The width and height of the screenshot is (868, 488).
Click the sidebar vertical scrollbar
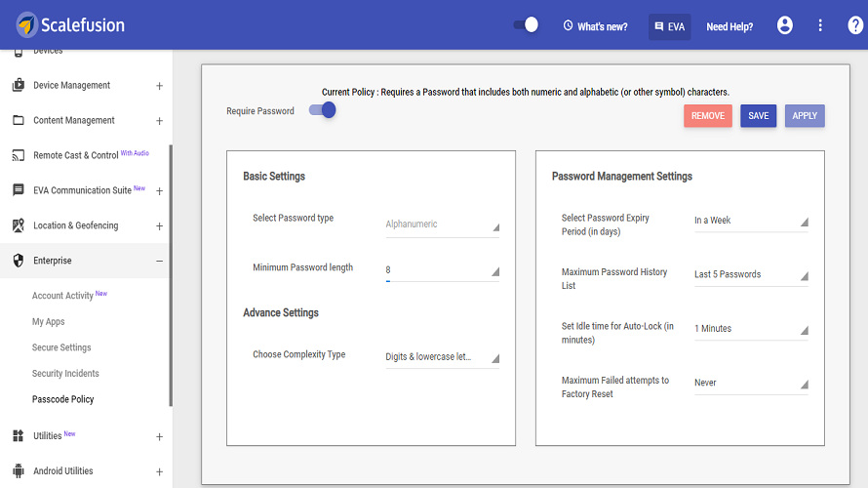coord(171,273)
